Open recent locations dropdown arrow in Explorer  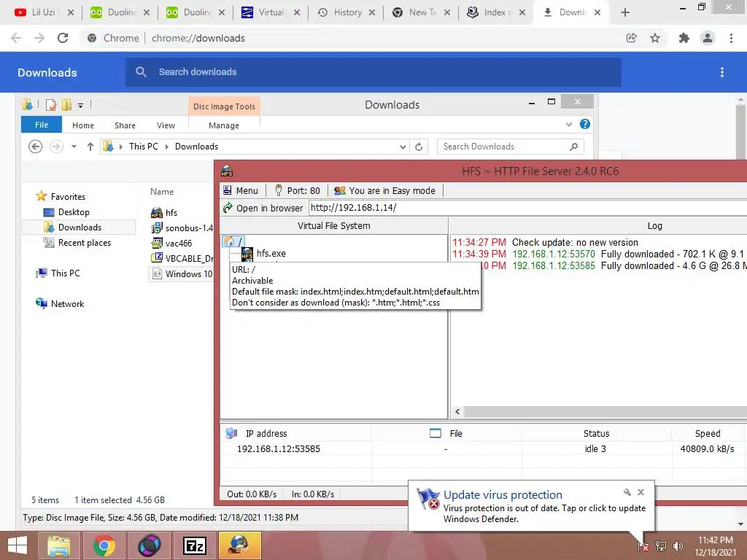coord(74,147)
